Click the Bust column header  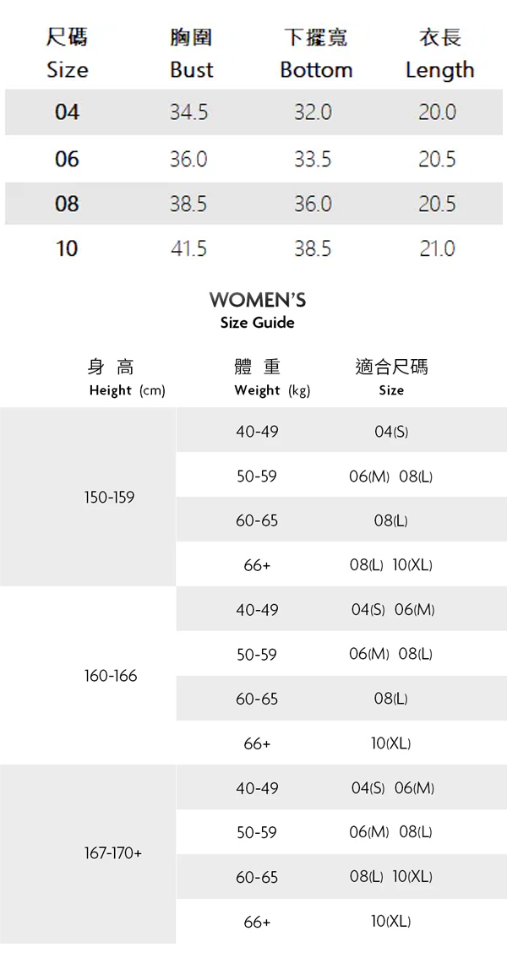(x=191, y=53)
